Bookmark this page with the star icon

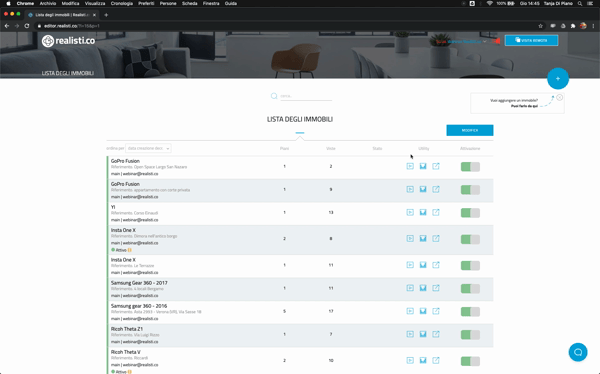pyautogui.click(x=540, y=26)
